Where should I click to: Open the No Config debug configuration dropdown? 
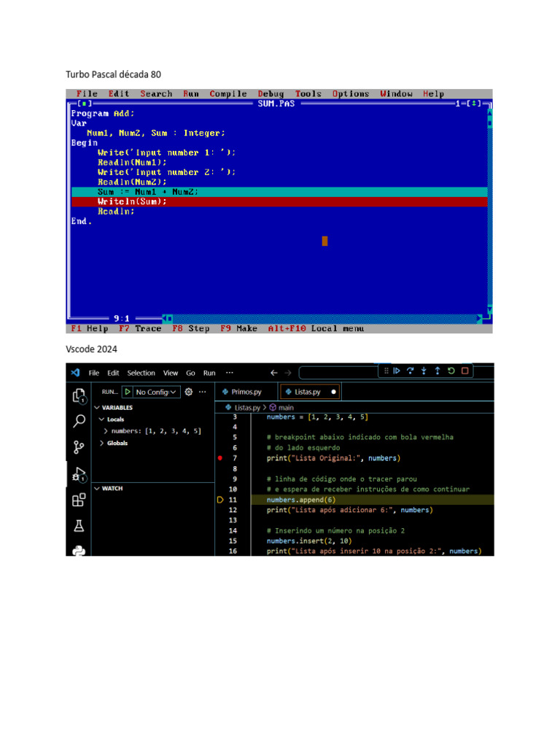(x=156, y=392)
